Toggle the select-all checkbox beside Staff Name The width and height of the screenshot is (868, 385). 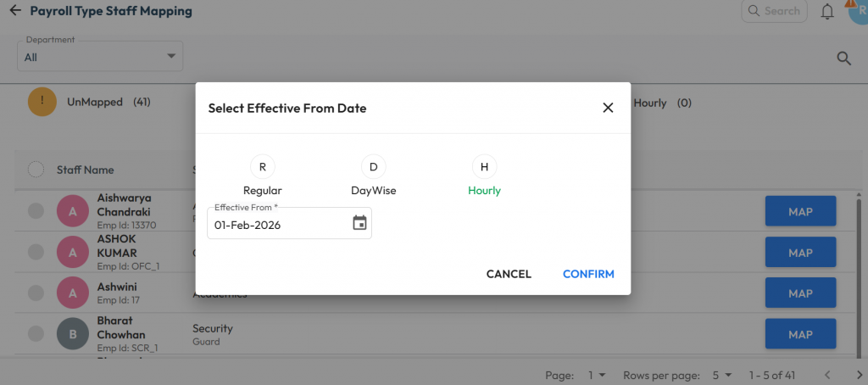tap(36, 170)
